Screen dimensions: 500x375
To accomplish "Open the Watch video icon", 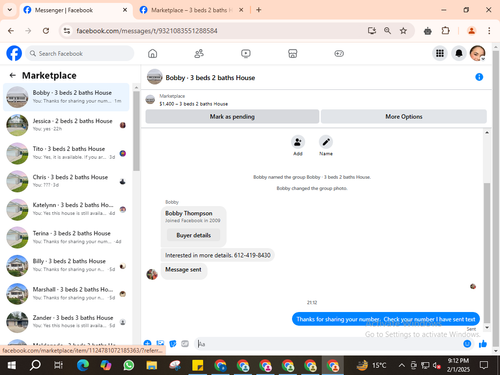I will click(246, 53).
